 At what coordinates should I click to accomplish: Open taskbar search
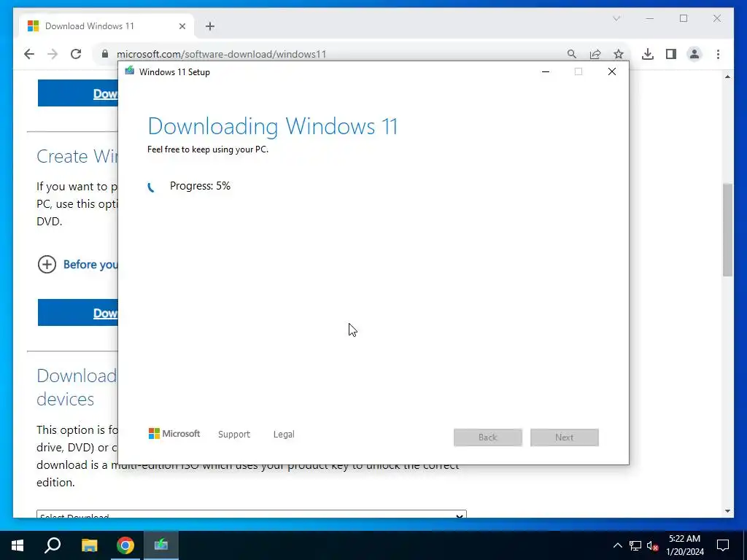pyautogui.click(x=53, y=545)
